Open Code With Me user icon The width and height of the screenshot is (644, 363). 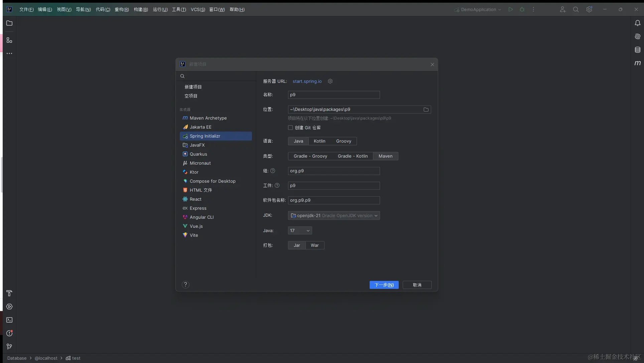(563, 9)
